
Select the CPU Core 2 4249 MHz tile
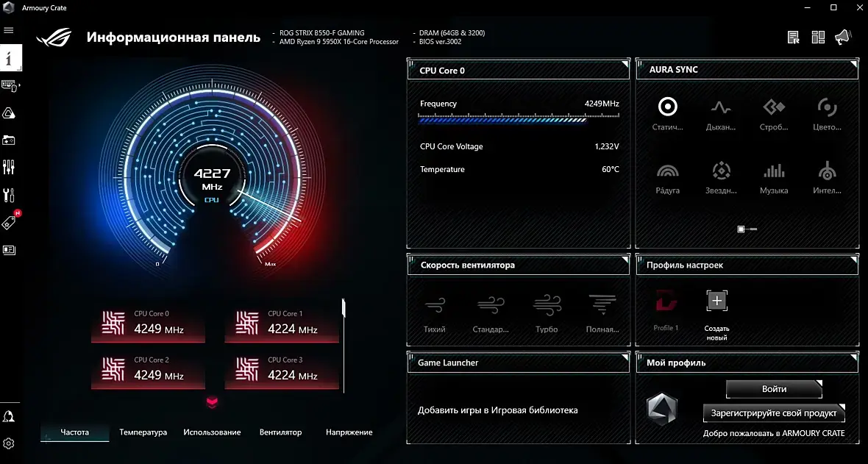tap(149, 371)
